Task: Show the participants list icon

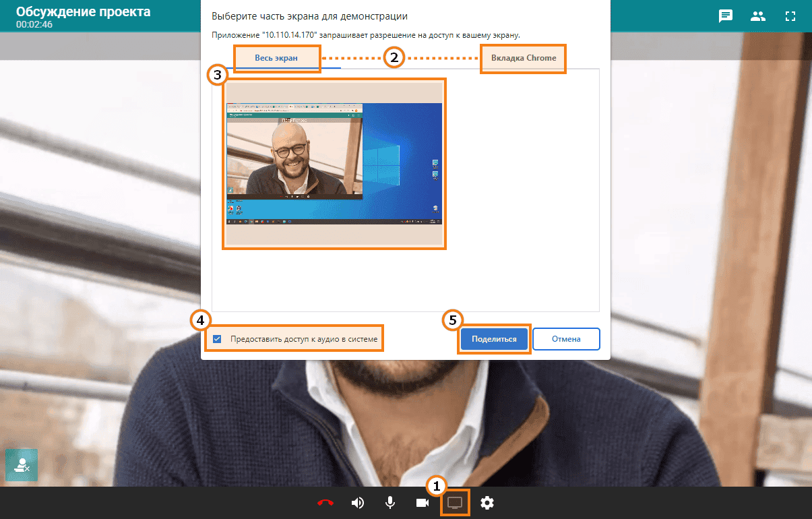Action: pyautogui.click(x=759, y=16)
